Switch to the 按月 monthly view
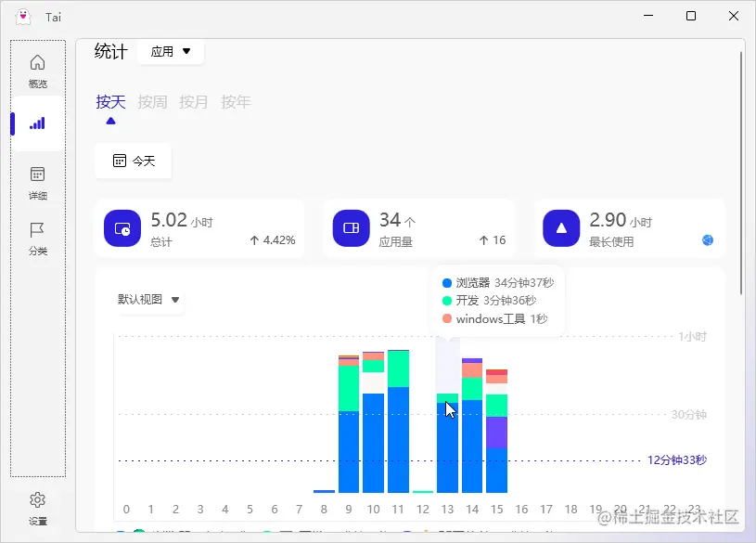This screenshot has height=543, width=756. pos(193,102)
